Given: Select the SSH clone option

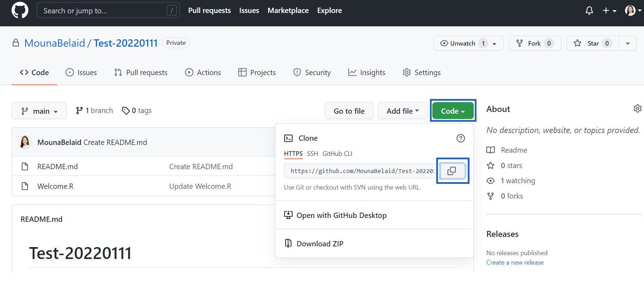Looking at the screenshot, I should pos(313,154).
